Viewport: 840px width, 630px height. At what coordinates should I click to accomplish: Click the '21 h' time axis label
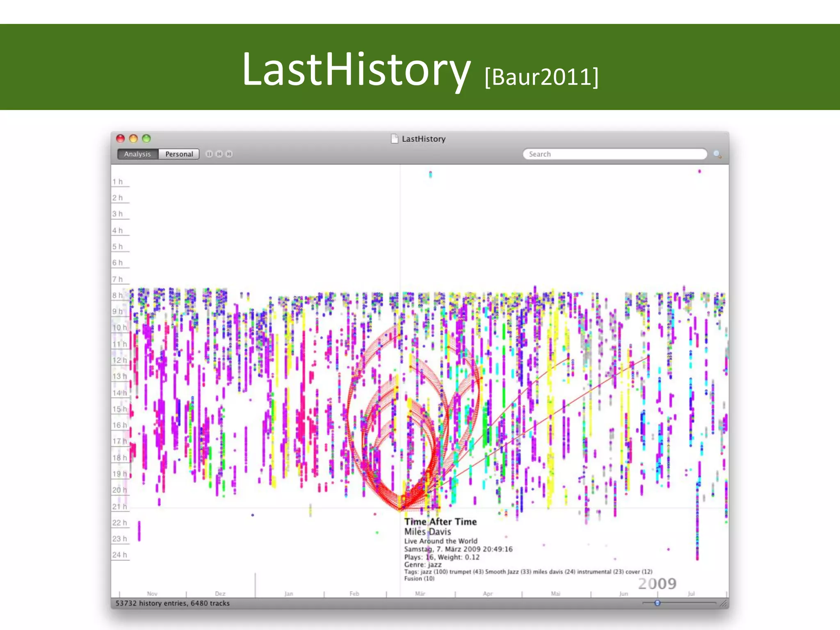(x=120, y=507)
